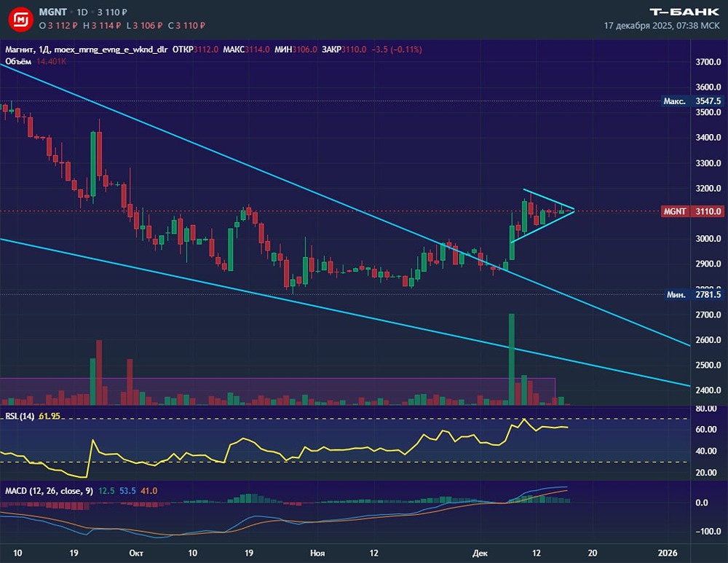Viewport: 728px width, 563px height.
Task: Click the Дек date axis label
Action: coord(480,553)
